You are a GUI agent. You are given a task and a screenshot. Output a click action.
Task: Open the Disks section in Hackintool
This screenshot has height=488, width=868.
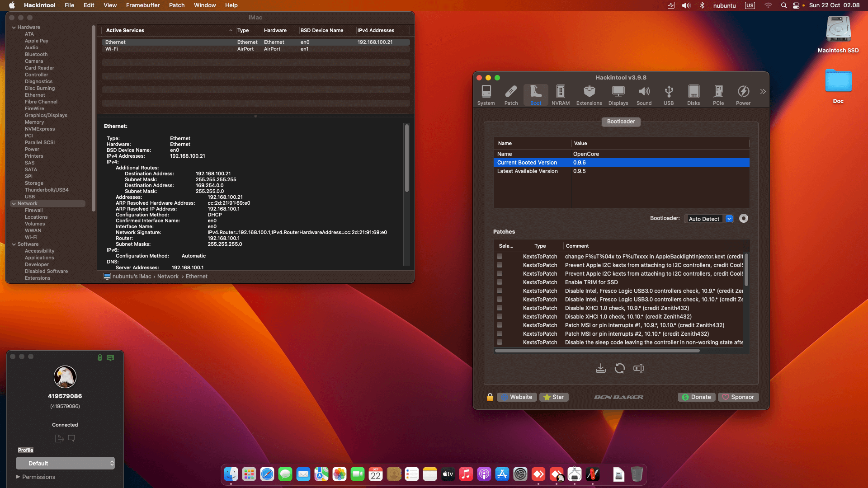click(693, 95)
